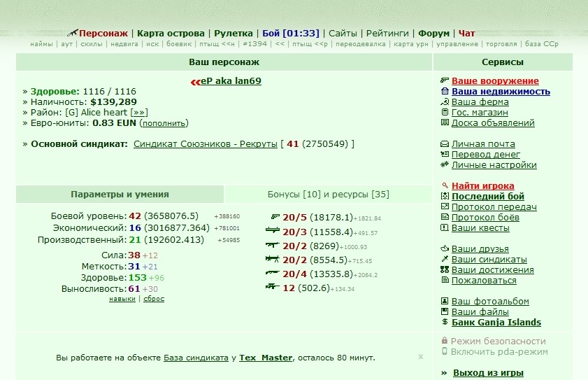Click the торговля shortcut link
This screenshot has width=588, height=380.
click(x=501, y=44)
